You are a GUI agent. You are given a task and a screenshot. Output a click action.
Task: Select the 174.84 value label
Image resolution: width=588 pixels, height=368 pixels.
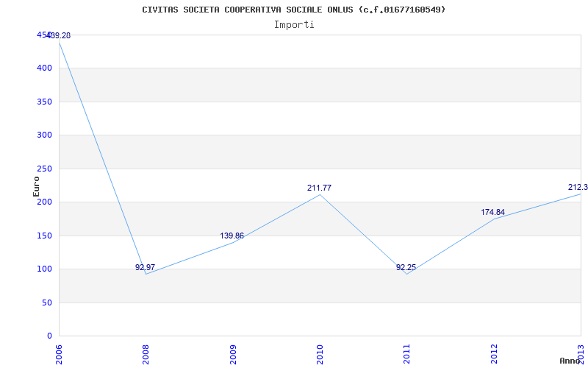pos(492,212)
